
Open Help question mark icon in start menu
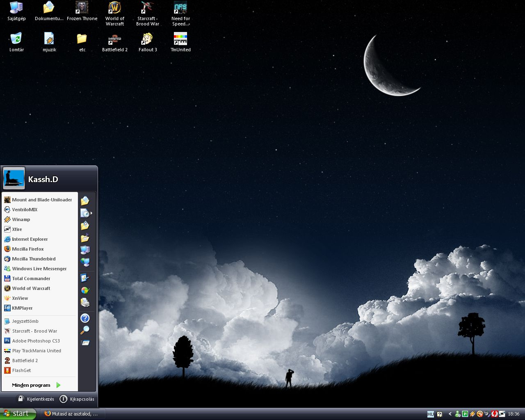tap(85, 318)
